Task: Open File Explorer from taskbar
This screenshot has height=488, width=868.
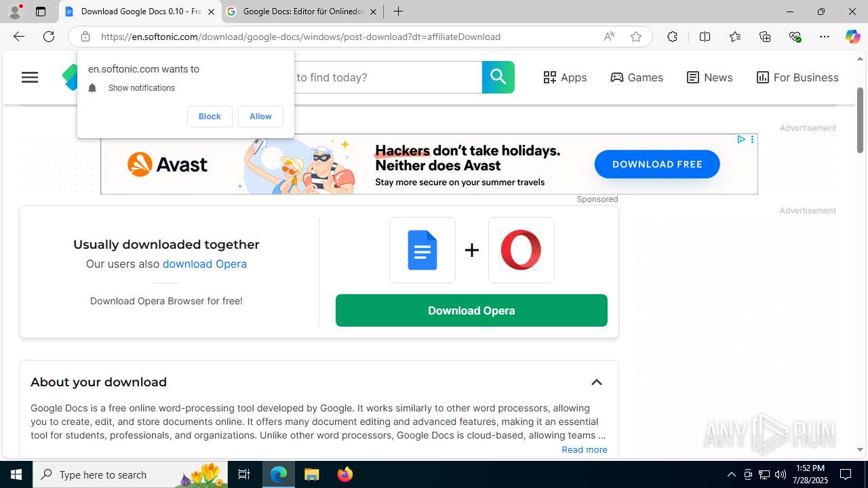Action: click(312, 474)
